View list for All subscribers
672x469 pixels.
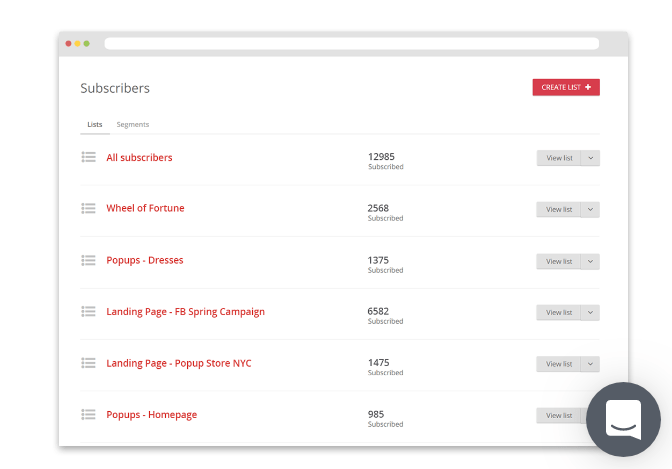click(x=559, y=158)
